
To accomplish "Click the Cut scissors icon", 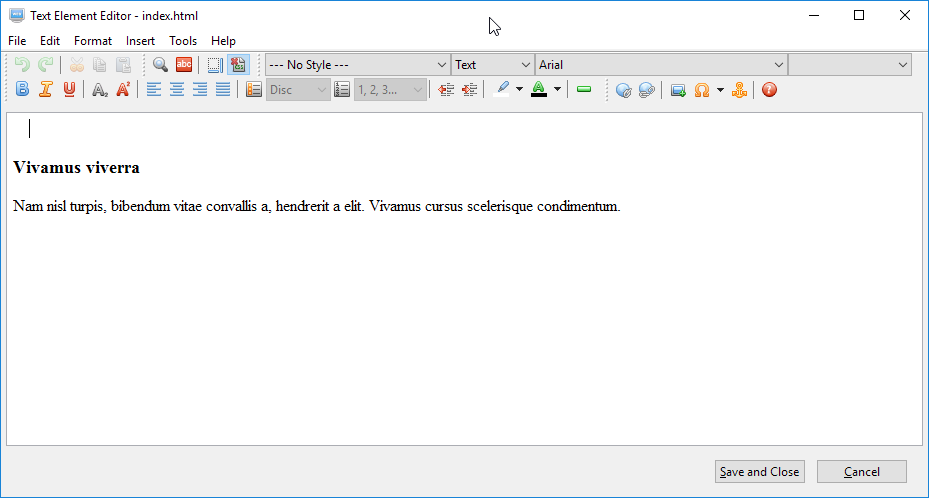I will click(x=76, y=65).
